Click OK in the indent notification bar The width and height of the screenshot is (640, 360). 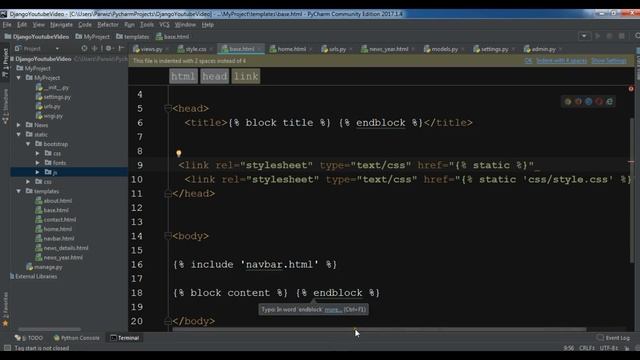click(528, 61)
